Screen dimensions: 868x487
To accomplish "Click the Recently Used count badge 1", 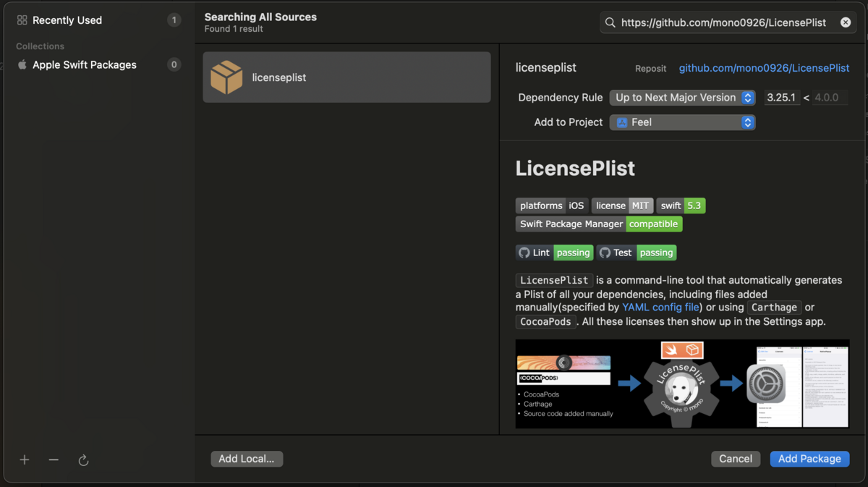I will [x=174, y=20].
